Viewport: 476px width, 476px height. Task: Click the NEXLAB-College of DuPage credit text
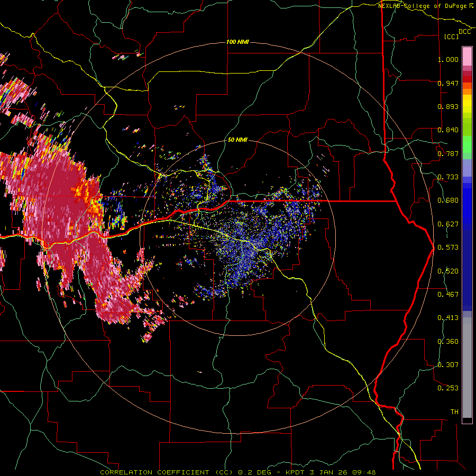pyautogui.click(x=423, y=6)
